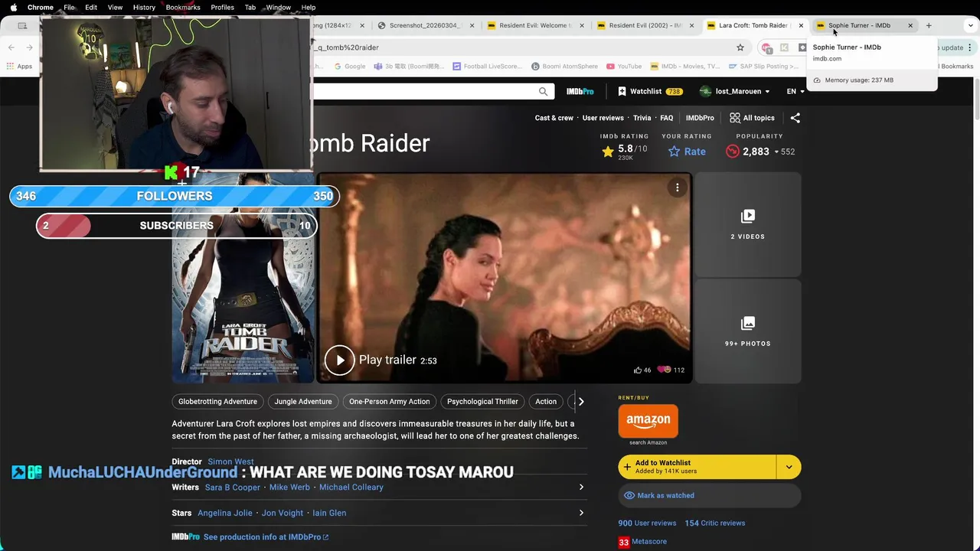
Task: Open star Angelina Jolie's page
Action: 225,513
